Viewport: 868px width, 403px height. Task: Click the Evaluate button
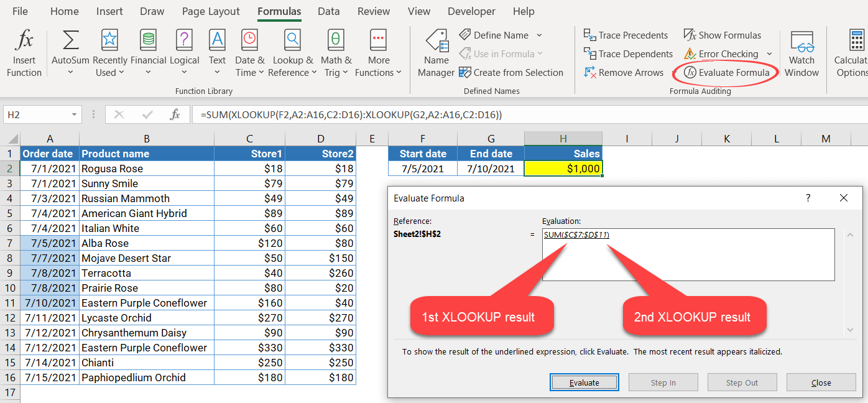coord(584,382)
